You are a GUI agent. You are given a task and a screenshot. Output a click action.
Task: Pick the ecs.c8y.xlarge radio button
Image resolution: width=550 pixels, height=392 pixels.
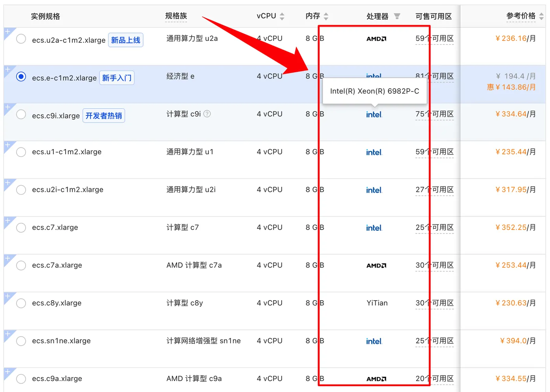[x=21, y=303]
